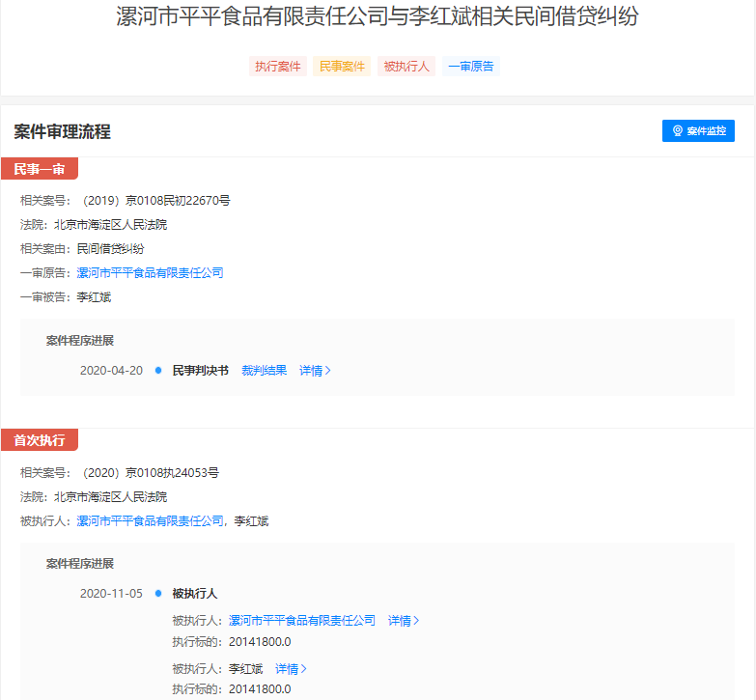The height and width of the screenshot is (700, 756).
Task: Click the 民事一审 stage label
Action: coord(40,169)
